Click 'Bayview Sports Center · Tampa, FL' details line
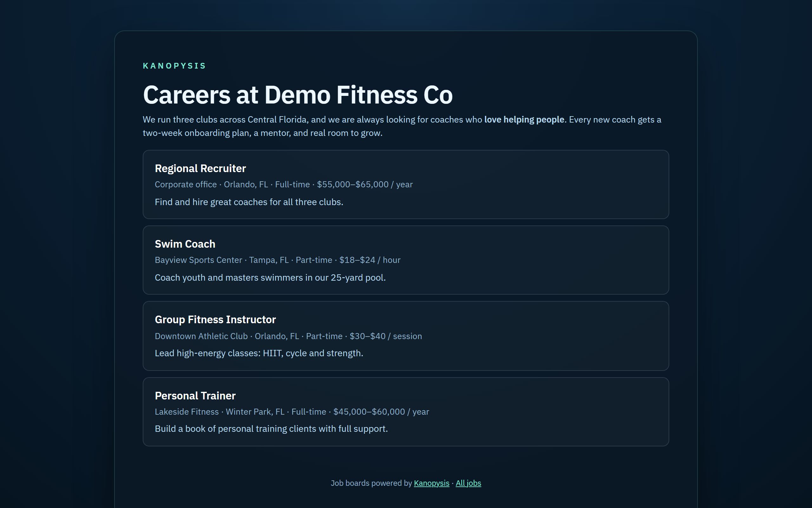Viewport: 812px width, 508px height. pyautogui.click(x=278, y=260)
